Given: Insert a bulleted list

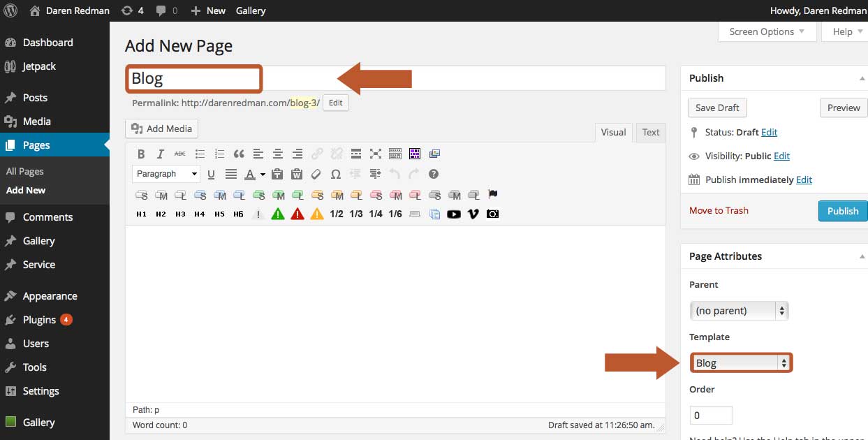Looking at the screenshot, I should point(200,154).
